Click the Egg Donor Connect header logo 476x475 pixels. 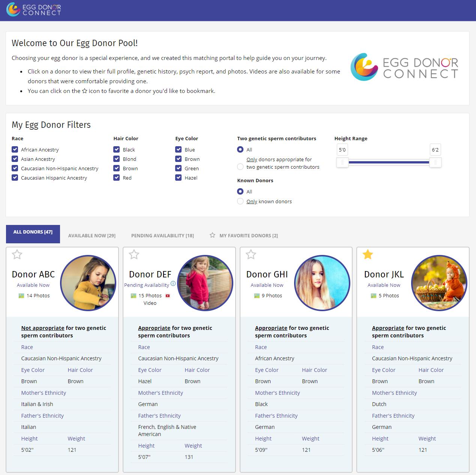(x=34, y=10)
